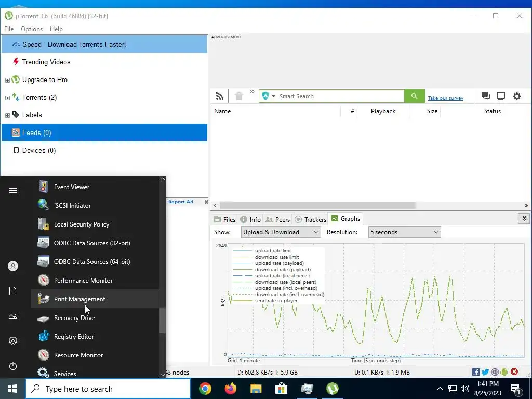Viewport: 532px width, 399px height.
Task: Open Print Management from Start menu
Action: tap(95, 299)
